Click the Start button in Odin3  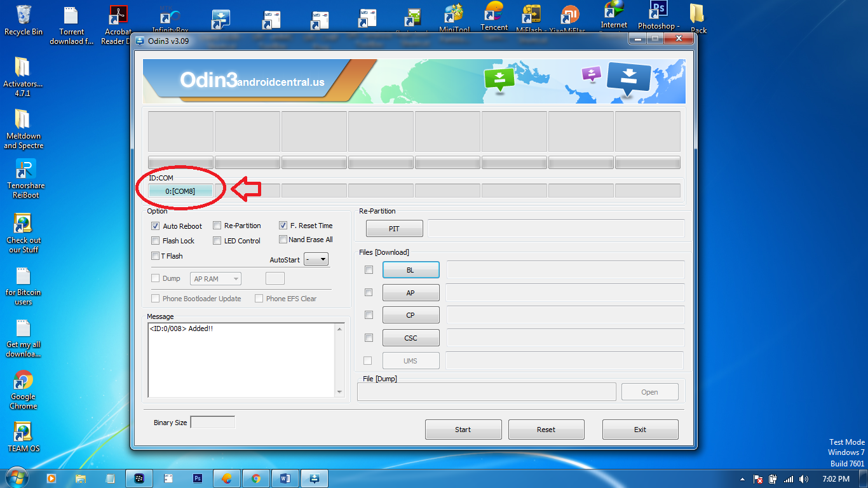pyautogui.click(x=463, y=430)
